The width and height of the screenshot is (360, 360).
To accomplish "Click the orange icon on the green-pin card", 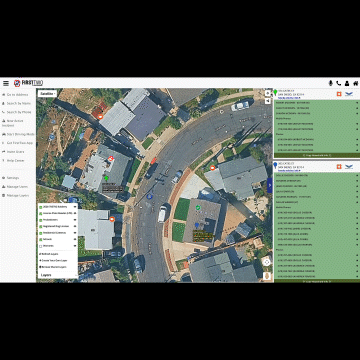I will [x=339, y=94].
